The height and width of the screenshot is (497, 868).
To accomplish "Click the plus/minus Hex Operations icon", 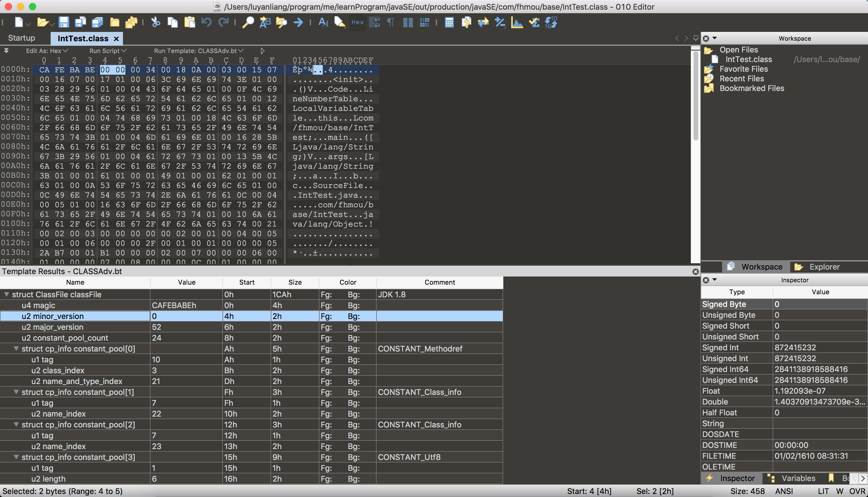I will 500,23.
